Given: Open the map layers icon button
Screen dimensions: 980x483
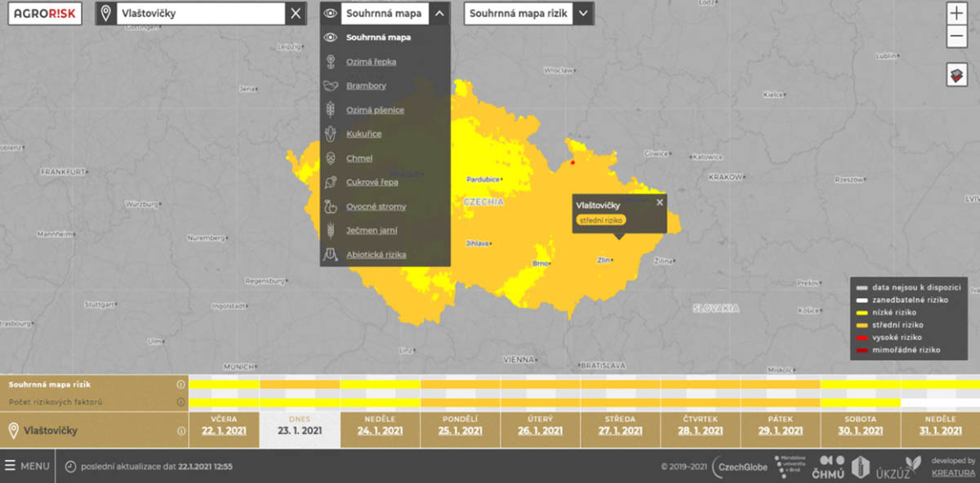Looking at the screenshot, I should pos(956,75).
